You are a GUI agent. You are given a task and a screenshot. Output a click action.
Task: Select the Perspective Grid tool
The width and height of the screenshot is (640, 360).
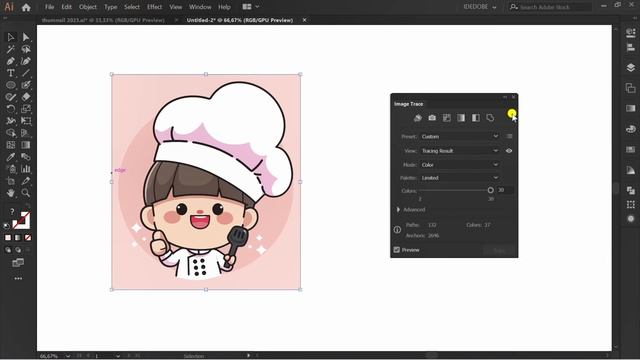26,133
